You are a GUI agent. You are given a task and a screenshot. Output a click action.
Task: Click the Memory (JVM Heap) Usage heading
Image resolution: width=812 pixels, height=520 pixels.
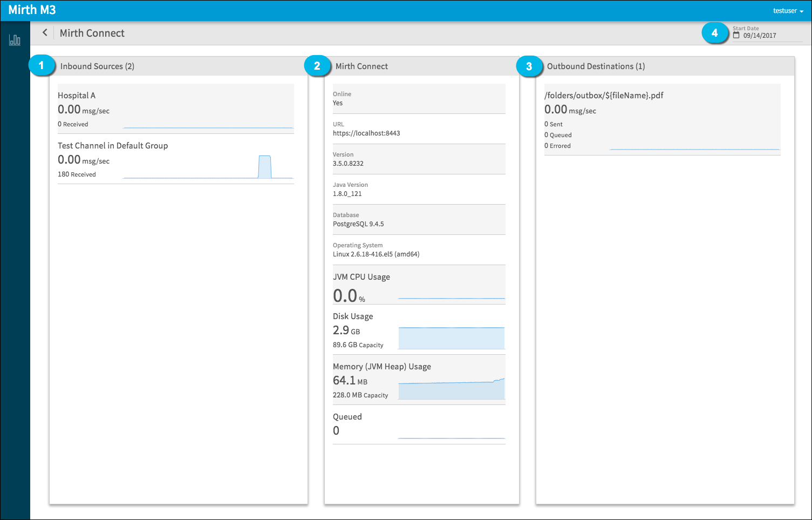382,367
